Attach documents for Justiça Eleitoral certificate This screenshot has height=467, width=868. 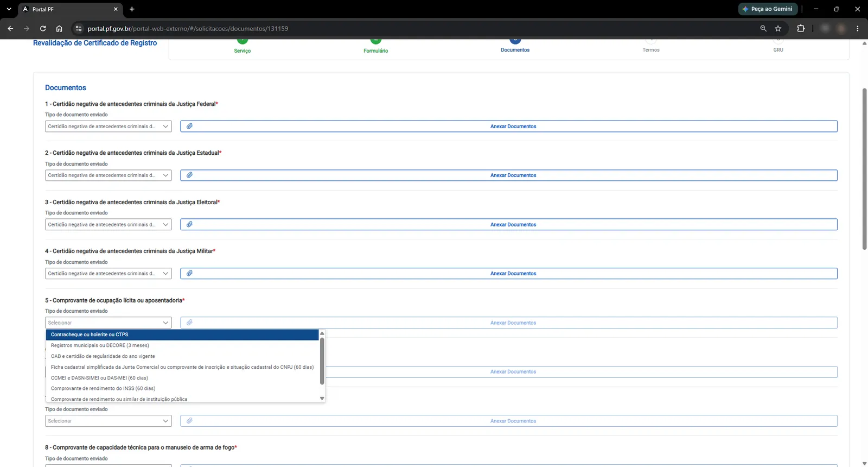click(x=509, y=224)
